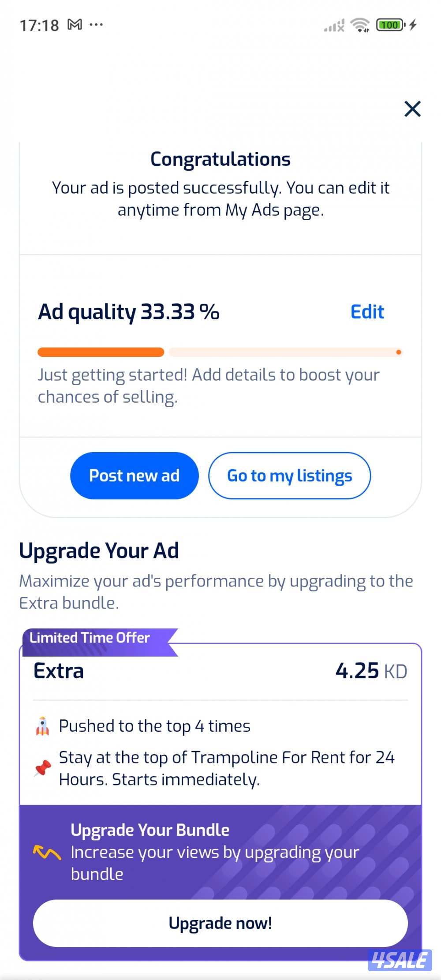Tap the red pushpin icon

point(43,768)
